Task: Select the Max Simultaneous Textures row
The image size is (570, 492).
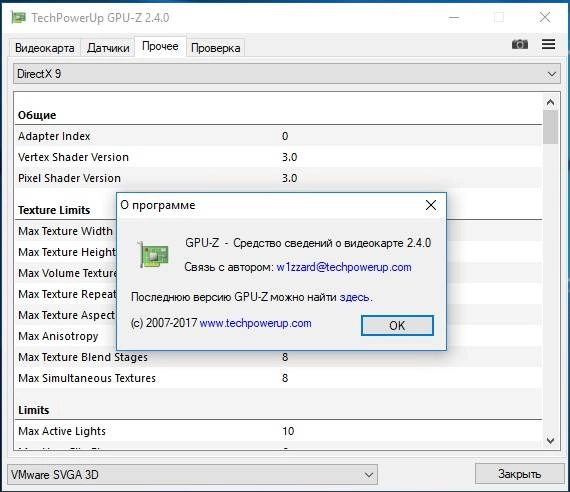Action: 278,378
